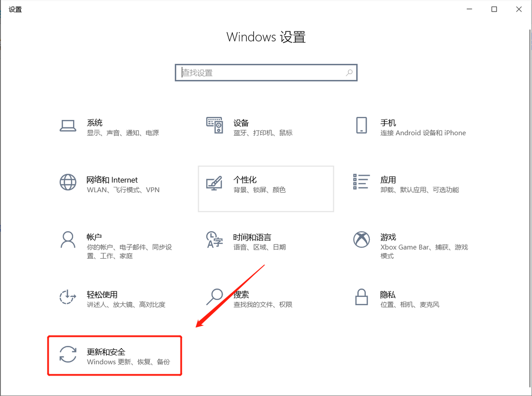
Task: Select the 手机 heading text
Action: coord(388,123)
